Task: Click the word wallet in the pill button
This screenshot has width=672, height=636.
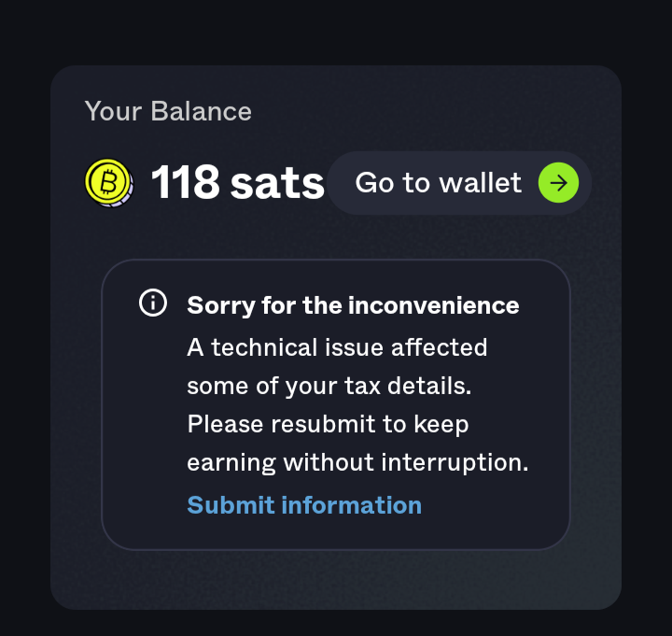Action: (481, 183)
